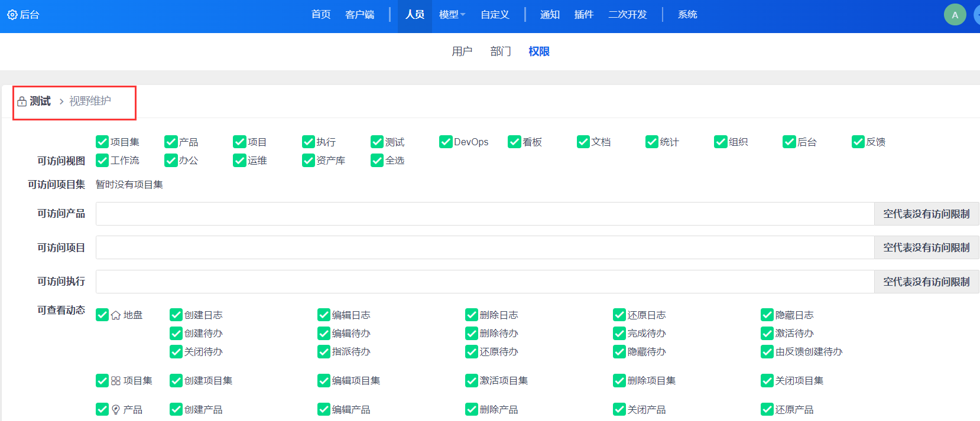Uncheck the 激活项目集 checkbox

point(472,380)
